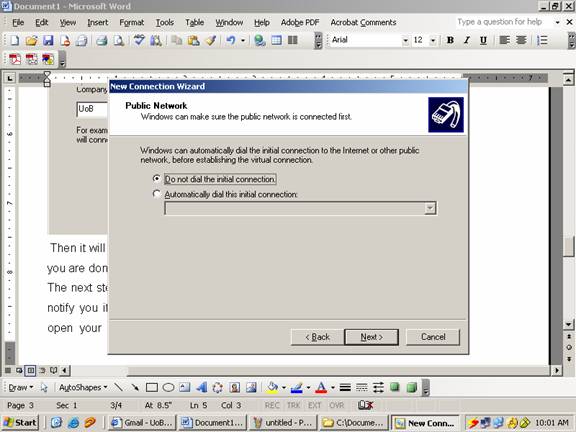Toggle the Bold formatting button
Screen dimensions: 576x432
pos(450,40)
